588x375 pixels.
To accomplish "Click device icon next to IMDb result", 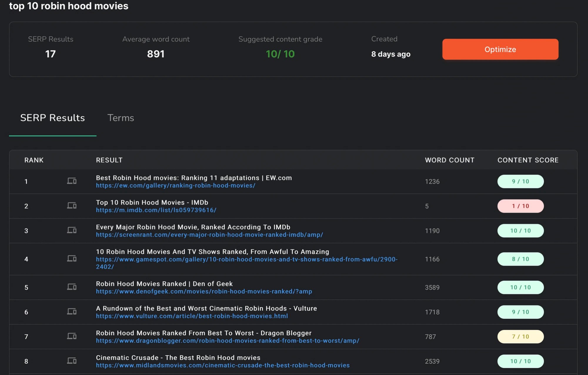I will pos(72,205).
